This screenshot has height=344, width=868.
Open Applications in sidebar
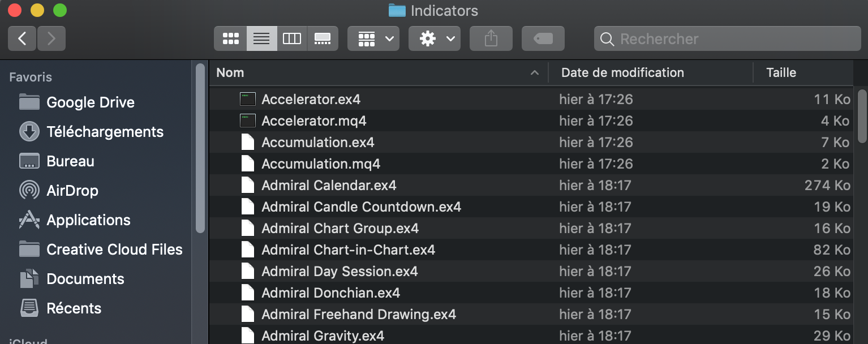pyautogui.click(x=88, y=220)
